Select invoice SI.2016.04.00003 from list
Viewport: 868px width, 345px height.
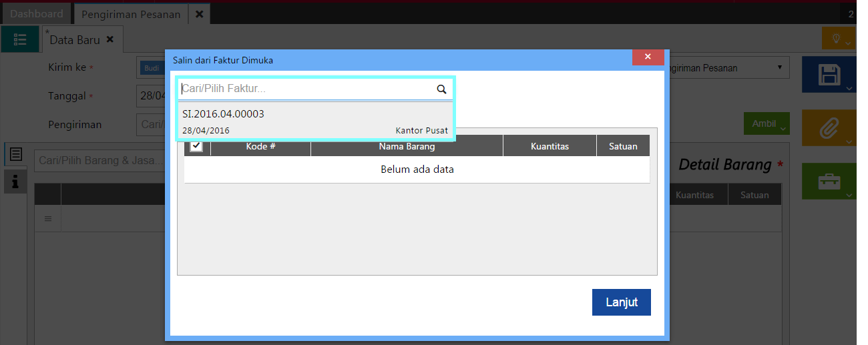[x=315, y=121]
